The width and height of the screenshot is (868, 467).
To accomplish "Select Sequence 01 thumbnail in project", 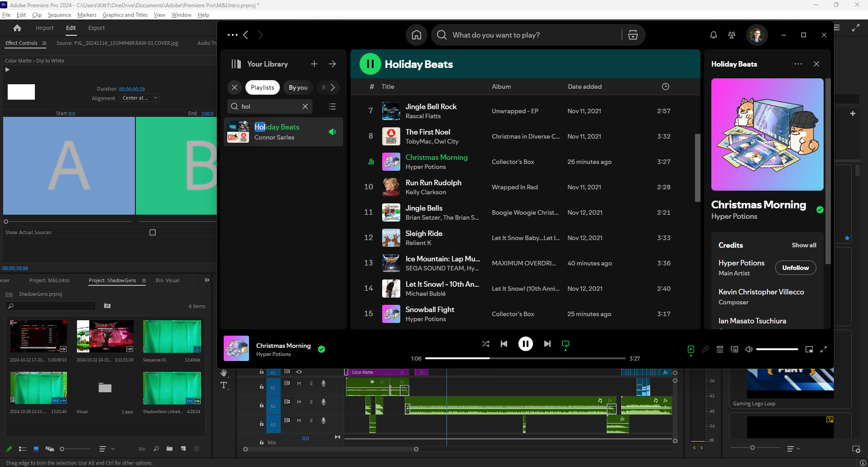I will pos(172,337).
